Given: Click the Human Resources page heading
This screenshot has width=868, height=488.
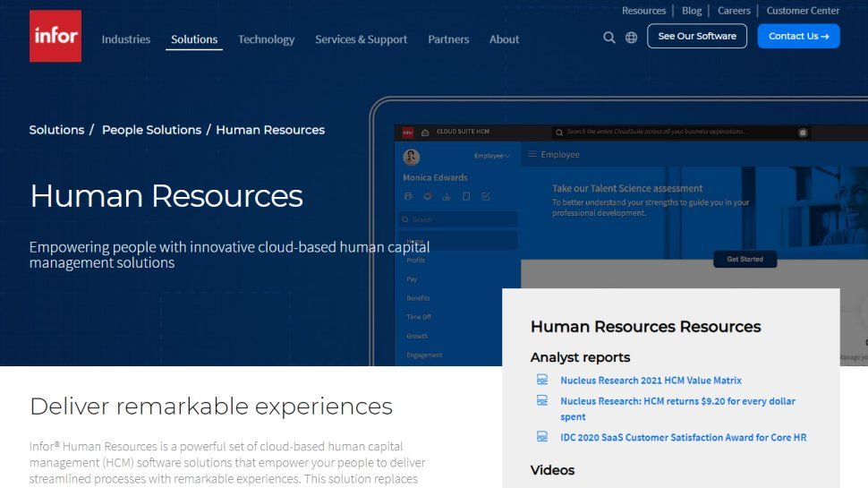Looking at the screenshot, I should [x=166, y=195].
